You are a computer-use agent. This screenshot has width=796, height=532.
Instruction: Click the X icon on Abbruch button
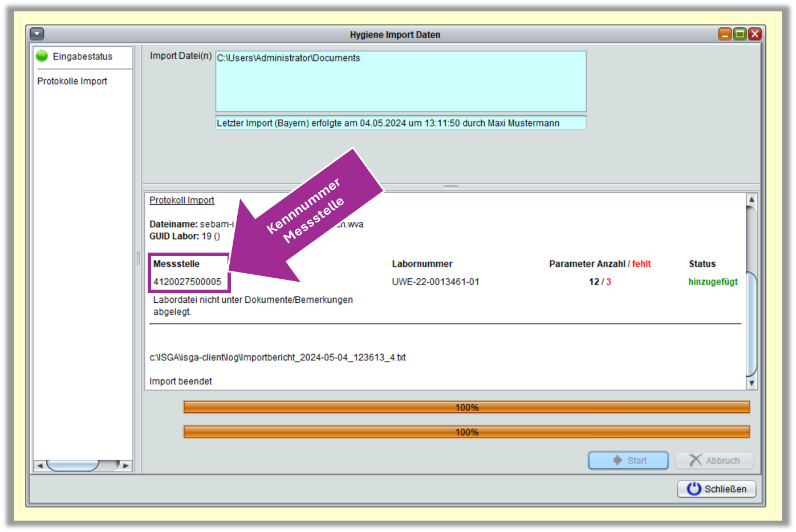coord(695,460)
